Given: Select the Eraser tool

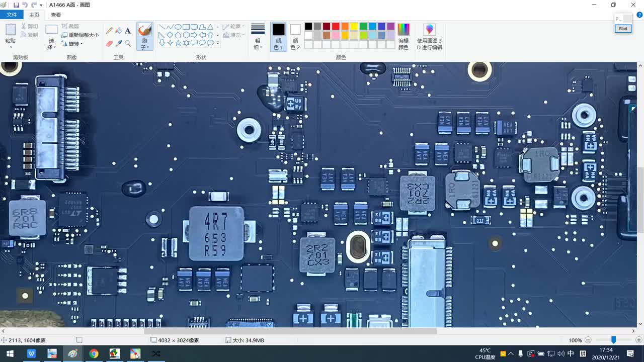Looking at the screenshot, I should pyautogui.click(x=109, y=44).
